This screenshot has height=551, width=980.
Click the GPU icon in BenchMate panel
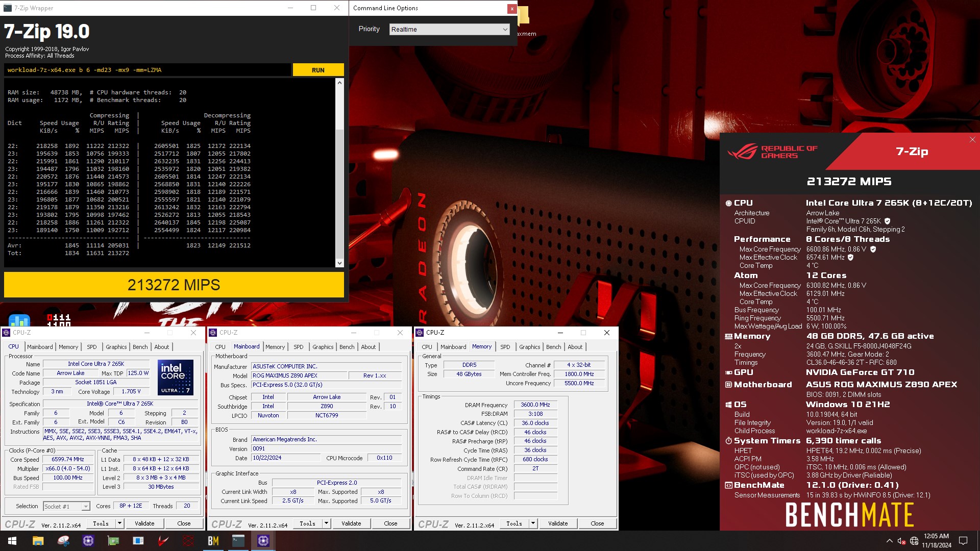tap(728, 372)
